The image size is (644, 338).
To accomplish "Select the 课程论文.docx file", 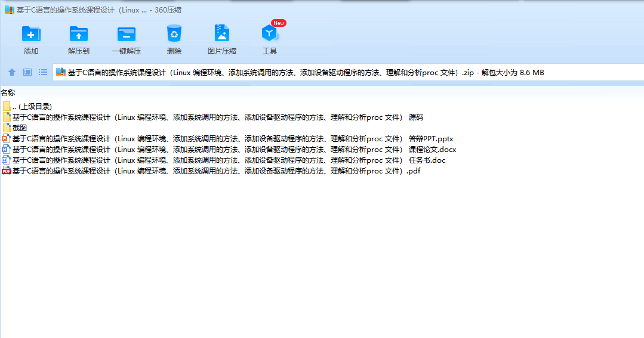I will [229, 149].
